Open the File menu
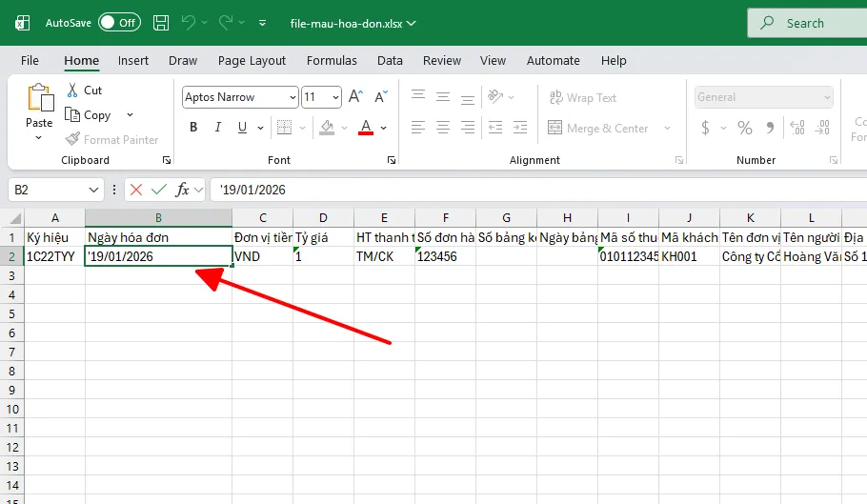867x504 pixels. (30, 60)
